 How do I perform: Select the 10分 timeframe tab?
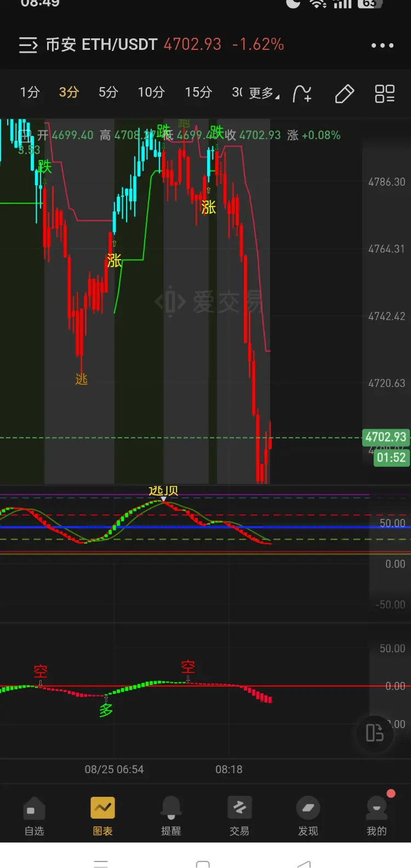[x=151, y=92]
